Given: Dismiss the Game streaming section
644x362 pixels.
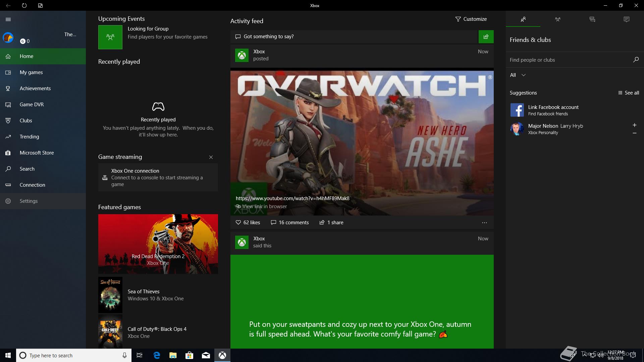Looking at the screenshot, I should [x=211, y=157].
